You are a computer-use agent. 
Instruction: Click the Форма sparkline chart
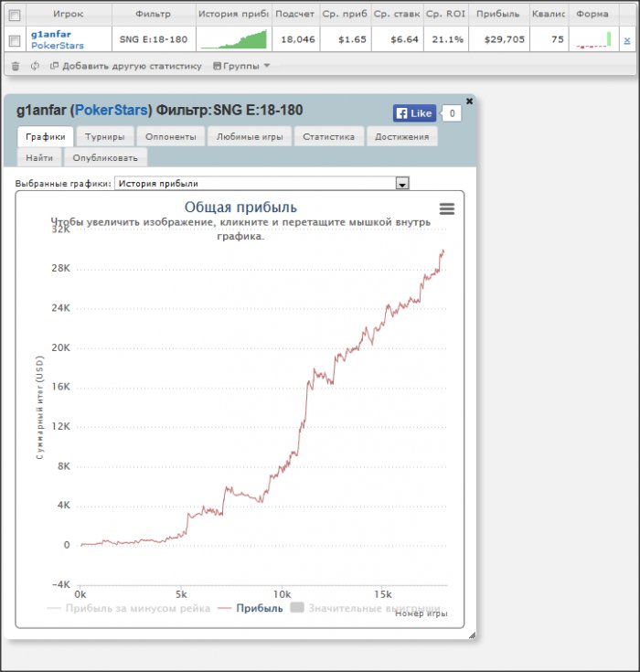coord(593,39)
